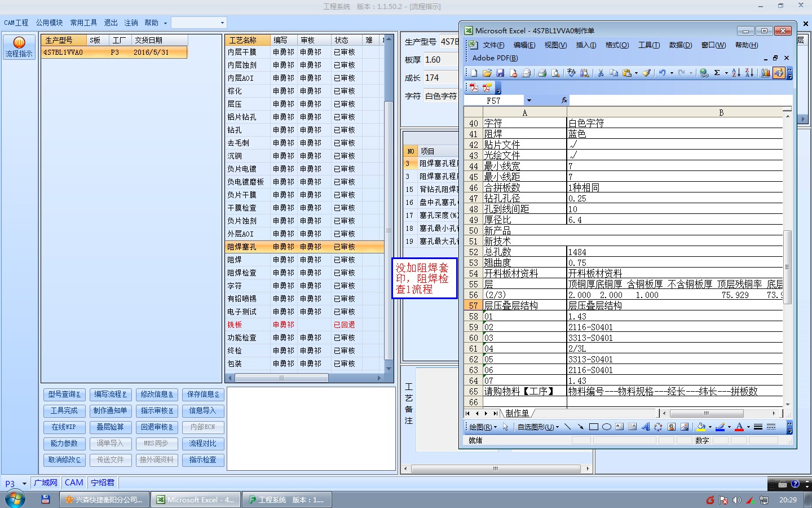
Task: Open the Name Box dropdown beside F57
Action: coord(529,100)
